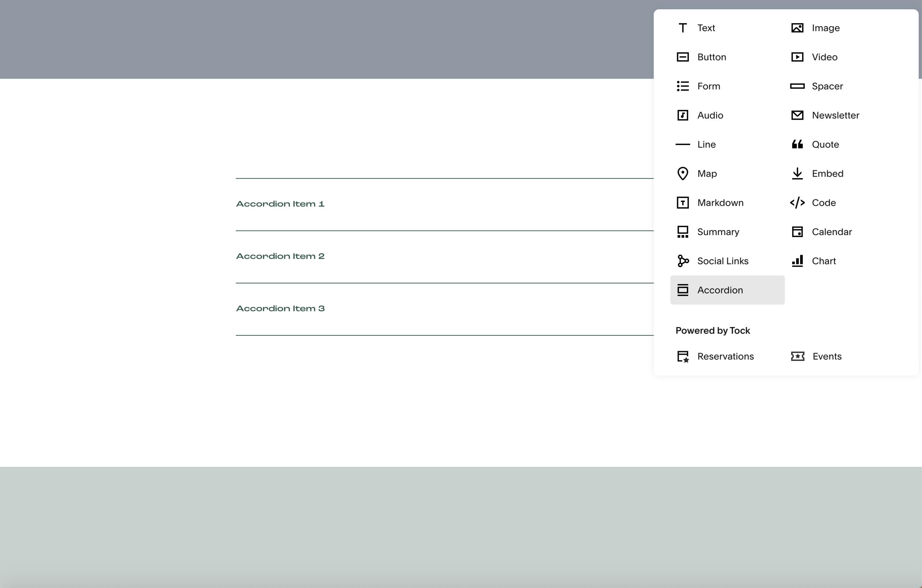
Task: Expand Accordion Item 2
Action: pyautogui.click(x=280, y=257)
